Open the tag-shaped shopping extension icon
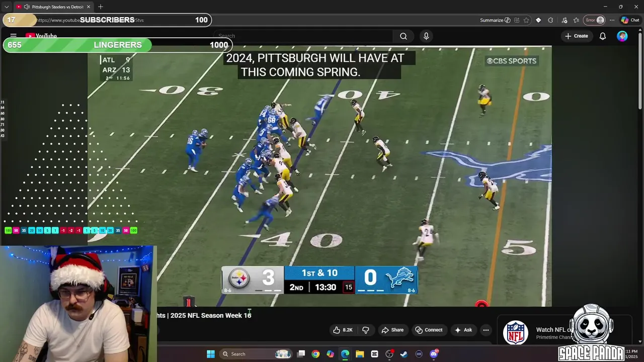The height and width of the screenshot is (362, 644). pos(538,20)
